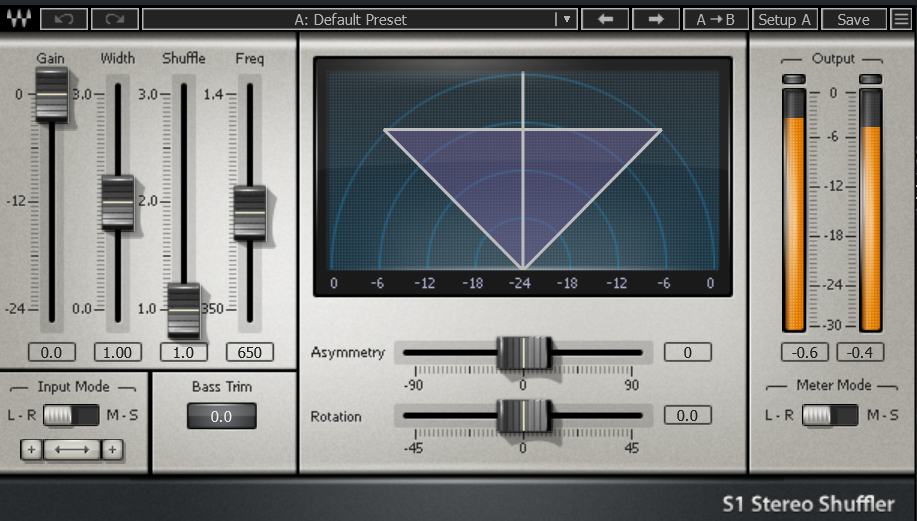
Task: Click the Asymmetry slider handle
Action: pos(523,353)
